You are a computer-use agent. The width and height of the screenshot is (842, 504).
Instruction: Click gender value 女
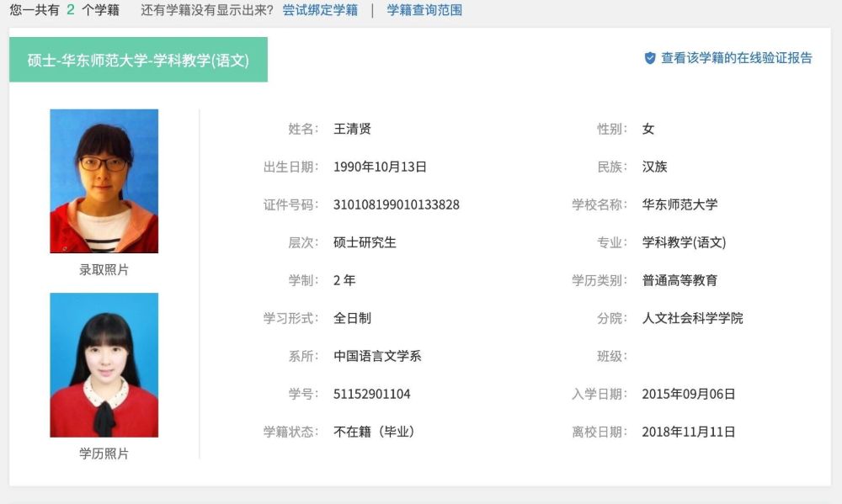tap(648, 129)
